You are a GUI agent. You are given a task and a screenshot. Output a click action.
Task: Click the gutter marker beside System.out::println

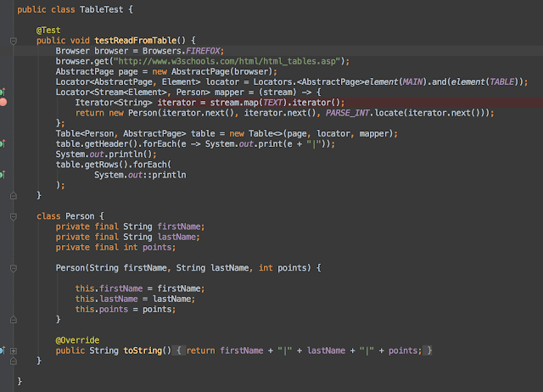coord(3,175)
